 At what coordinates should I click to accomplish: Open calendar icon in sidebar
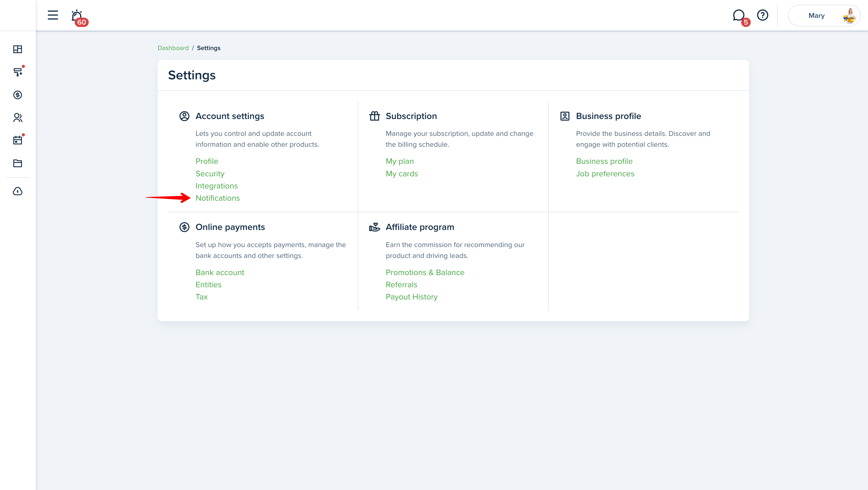pyautogui.click(x=18, y=141)
